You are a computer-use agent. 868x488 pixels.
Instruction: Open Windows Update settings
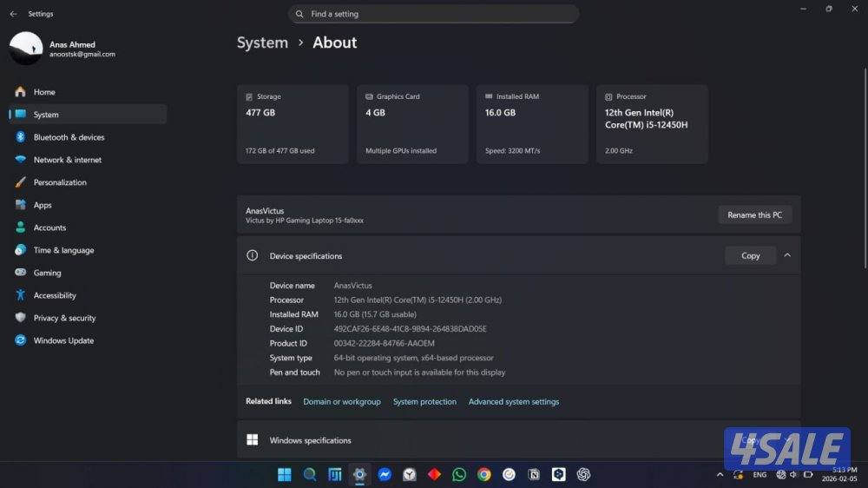[89, 340]
